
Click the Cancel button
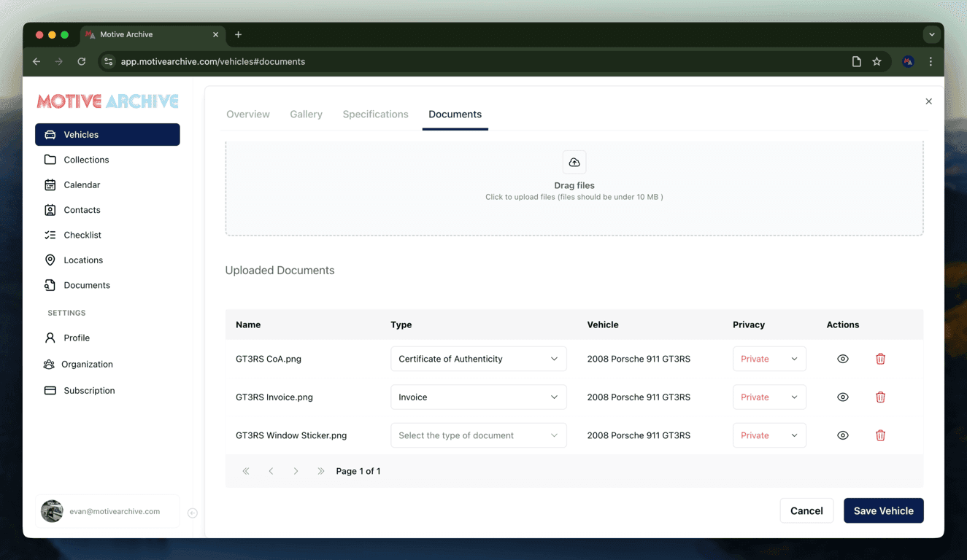(x=806, y=510)
